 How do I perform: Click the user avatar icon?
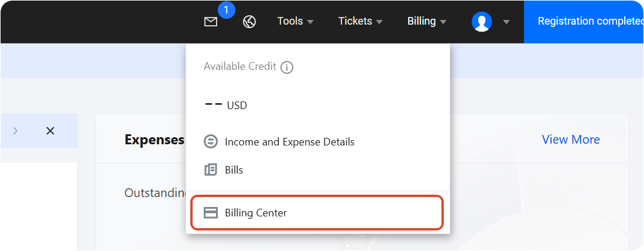(x=482, y=21)
